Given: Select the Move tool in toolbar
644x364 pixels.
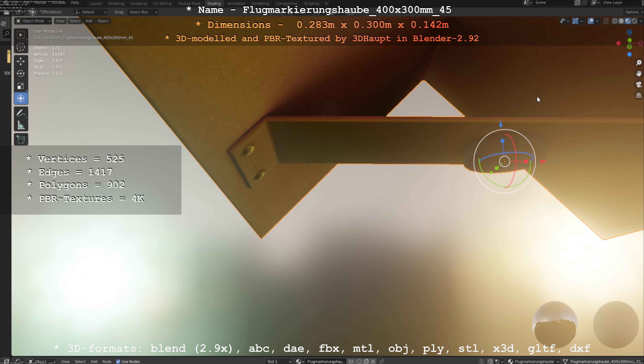Looking at the screenshot, I should click(21, 61).
